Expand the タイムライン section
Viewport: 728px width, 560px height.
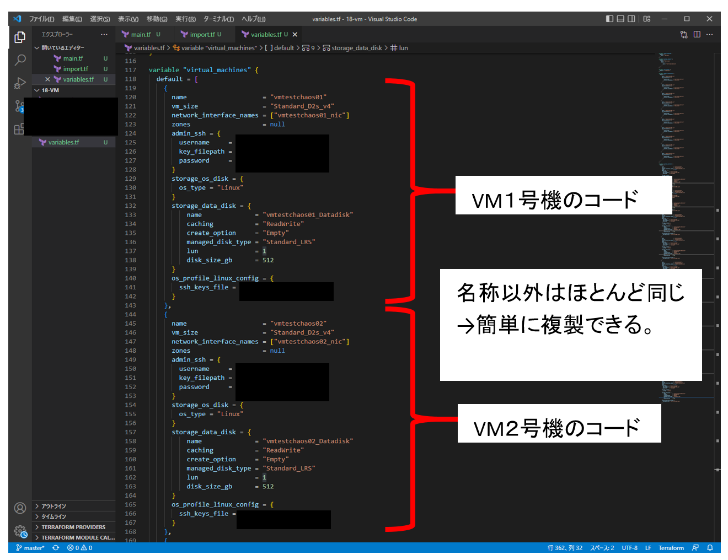53,516
